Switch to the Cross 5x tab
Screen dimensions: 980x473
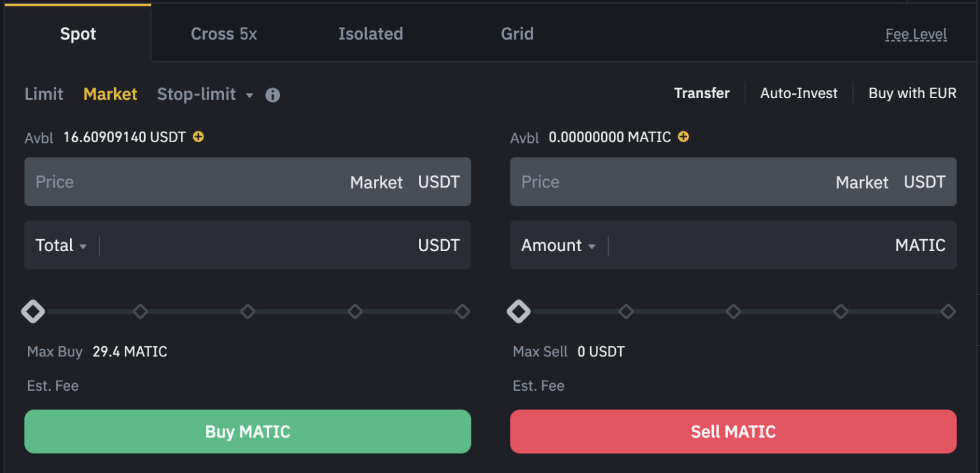(x=223, y=34)
